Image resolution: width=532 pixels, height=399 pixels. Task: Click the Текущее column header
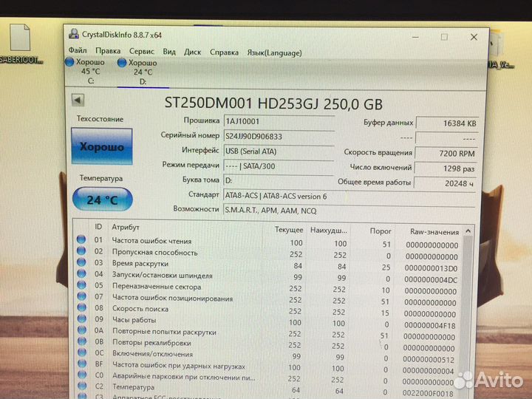(x=289, y=230)
